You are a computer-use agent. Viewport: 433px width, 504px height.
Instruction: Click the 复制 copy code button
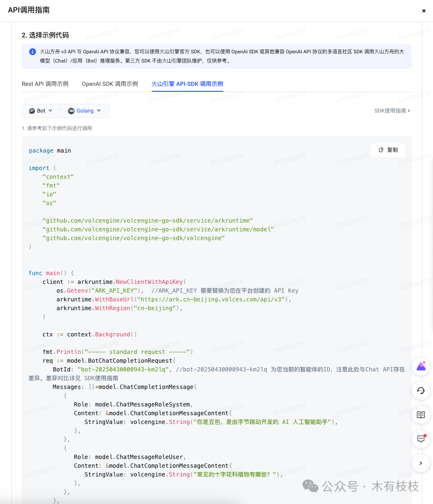pos(388,150)
